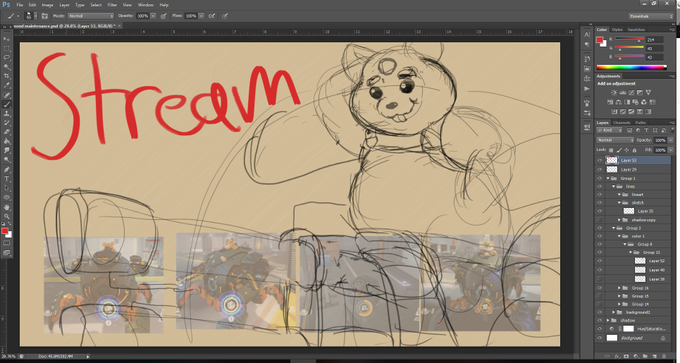Add a Photo Filter adjustment

[x=635, y=102]
